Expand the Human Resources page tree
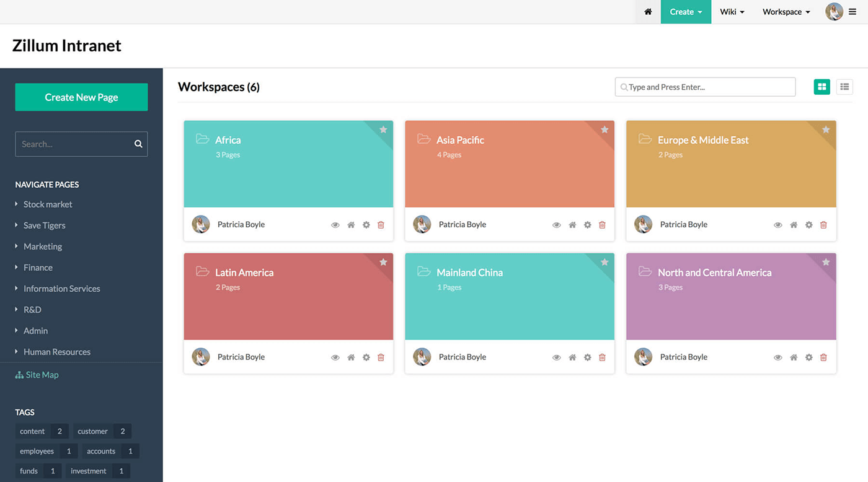This screenshot has height=482, width=868. 17,352
